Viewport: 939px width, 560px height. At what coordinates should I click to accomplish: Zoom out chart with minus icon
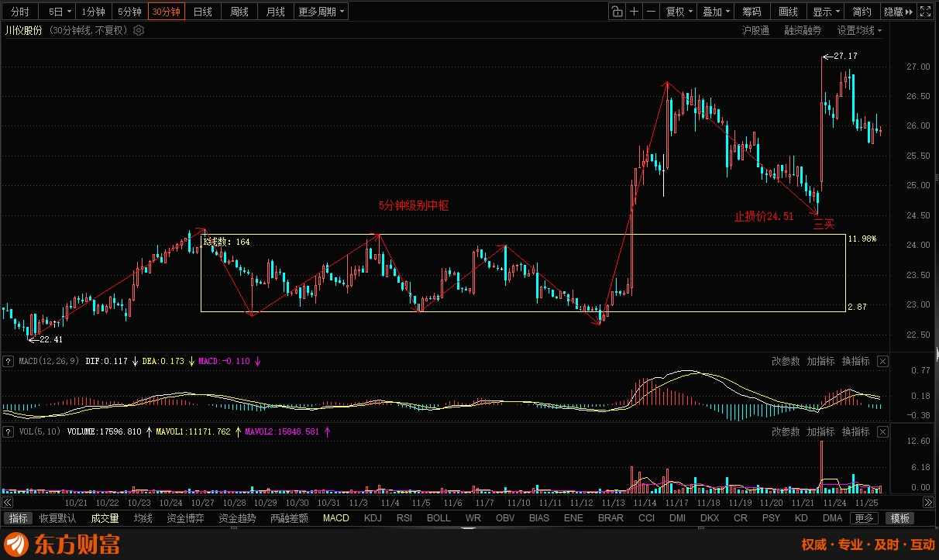[651, 12]
